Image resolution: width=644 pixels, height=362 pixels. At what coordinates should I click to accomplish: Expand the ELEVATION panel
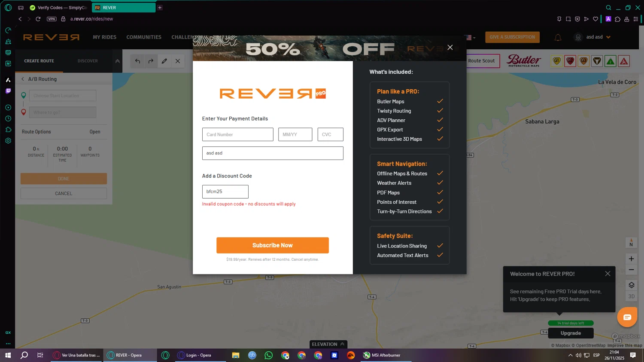pos(328,344)
